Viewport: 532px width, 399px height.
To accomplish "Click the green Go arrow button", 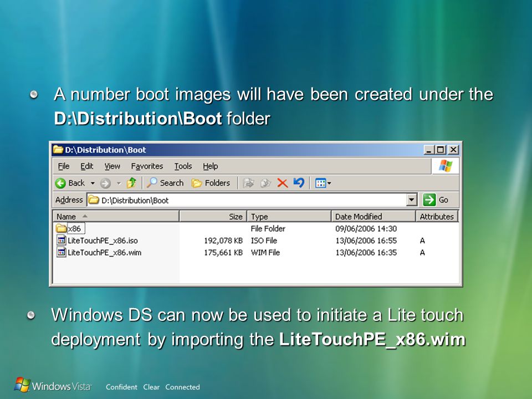I will 429,200.
